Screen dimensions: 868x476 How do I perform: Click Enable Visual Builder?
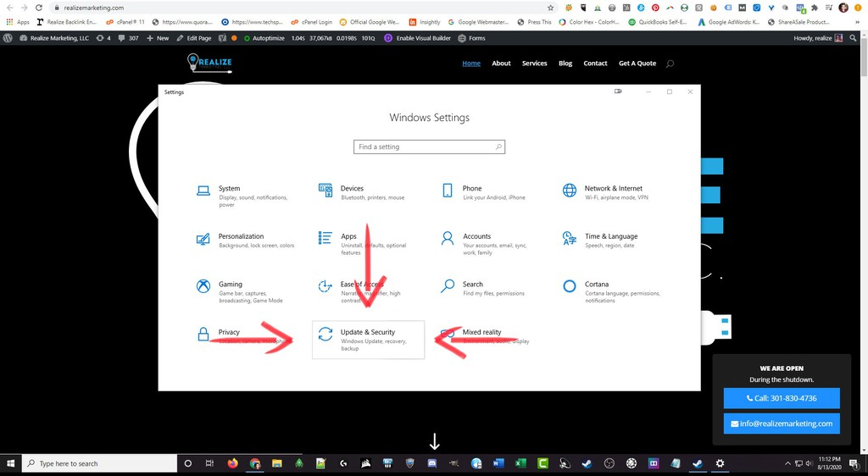click(417, 38)
